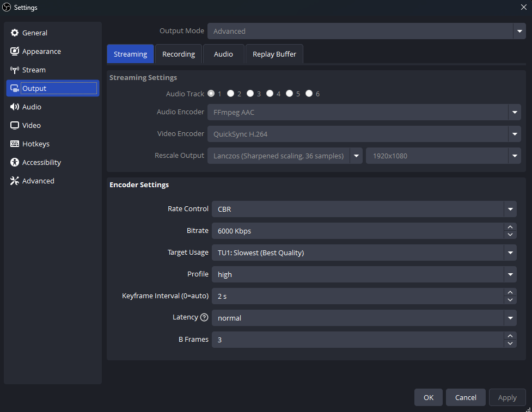The width and height of the screenshot is (532, 412).
Task: Click the Output section icon
Action: (x=15, y=88)
